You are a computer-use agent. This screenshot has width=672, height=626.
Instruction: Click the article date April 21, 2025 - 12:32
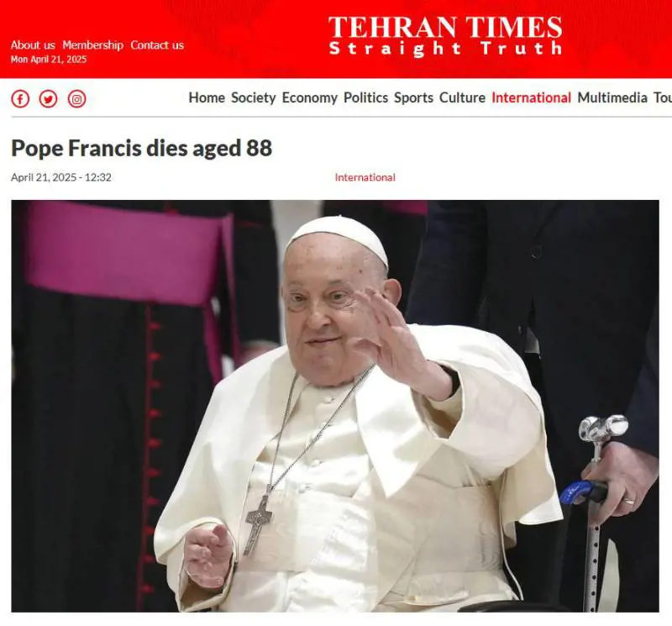[61, 177]
